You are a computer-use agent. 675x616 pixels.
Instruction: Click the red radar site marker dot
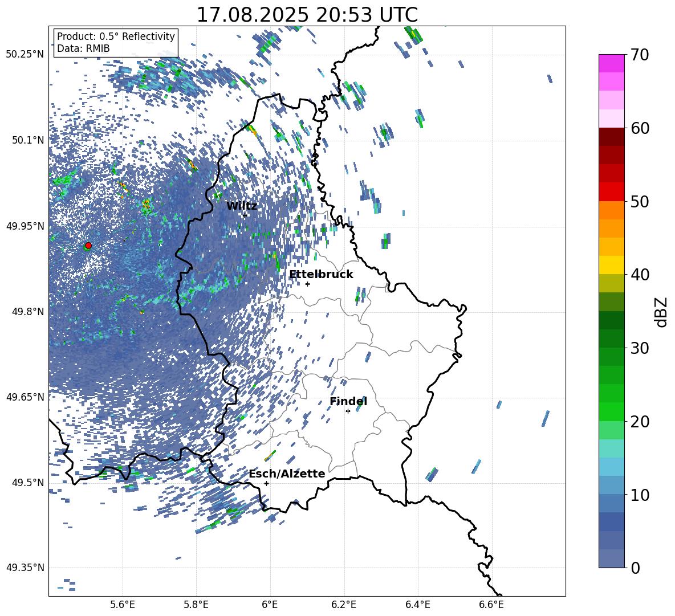88,246
